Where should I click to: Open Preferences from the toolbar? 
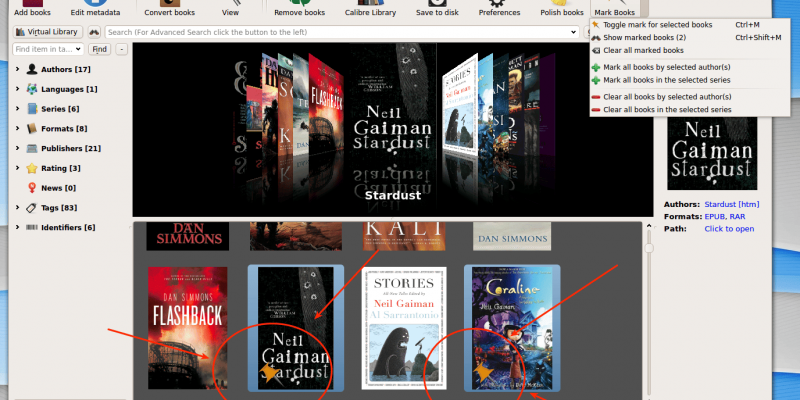point(499,8)
